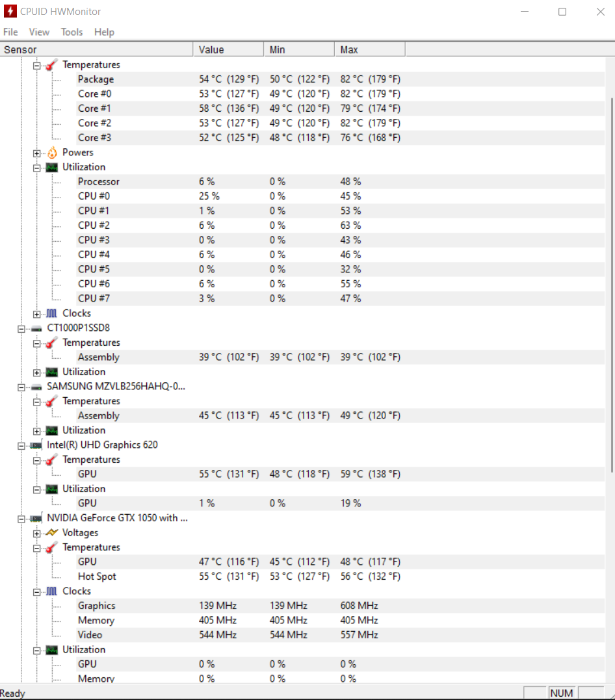Expand the NVIDIA Voltages node
Image resolution: width=615 pixels, height=700 pixels.
point(36,534)
